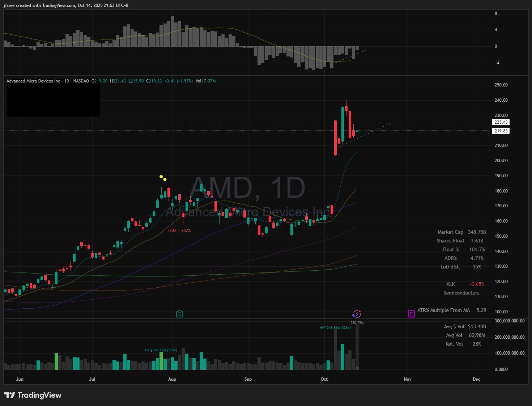
Task: Click the 150.00 price axis label
Action: [x=501, y=236]
